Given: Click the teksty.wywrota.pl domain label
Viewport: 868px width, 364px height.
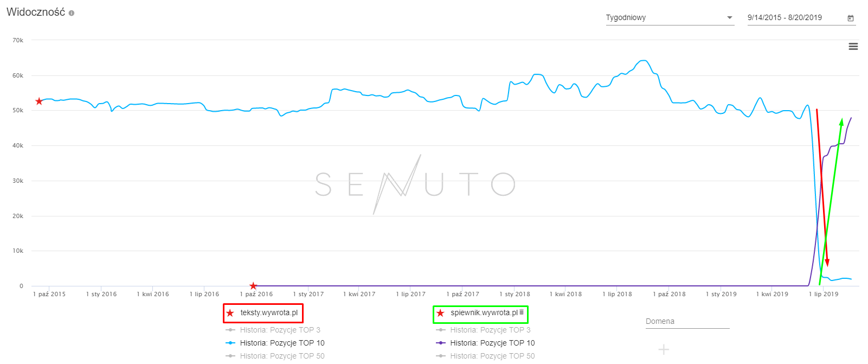Looking at the screenshot, I should [x=269, y=312].
